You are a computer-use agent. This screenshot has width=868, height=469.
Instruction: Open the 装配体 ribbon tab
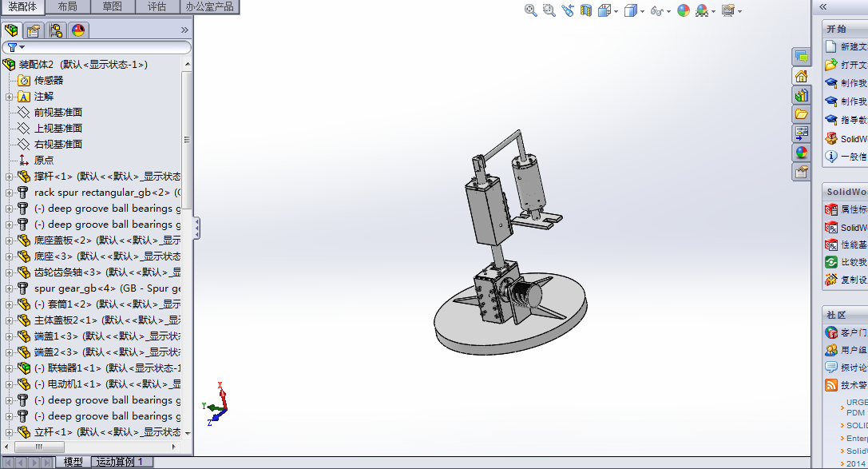pyautogui.click(x=22, y=6)
